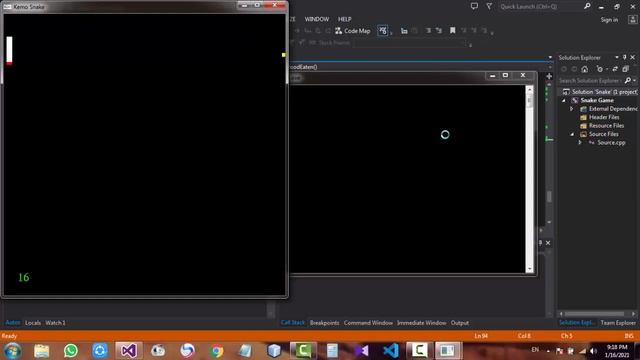This screenshot has width=640, height=360.
Task: Click the Quick Launch search field
Action: (x=540, y=7)
